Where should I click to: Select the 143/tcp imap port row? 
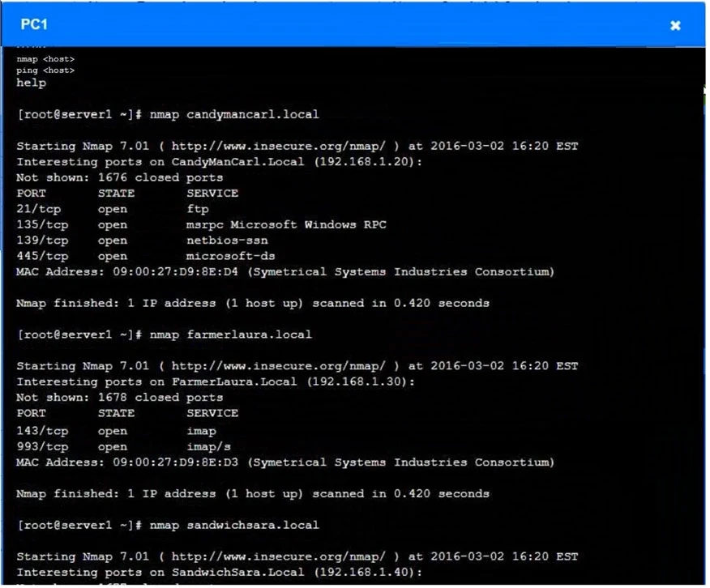coord(116,431)
